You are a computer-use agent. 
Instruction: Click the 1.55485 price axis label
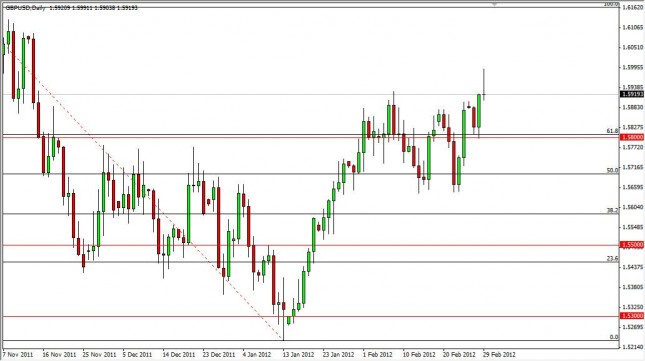(x=633, y=227)
